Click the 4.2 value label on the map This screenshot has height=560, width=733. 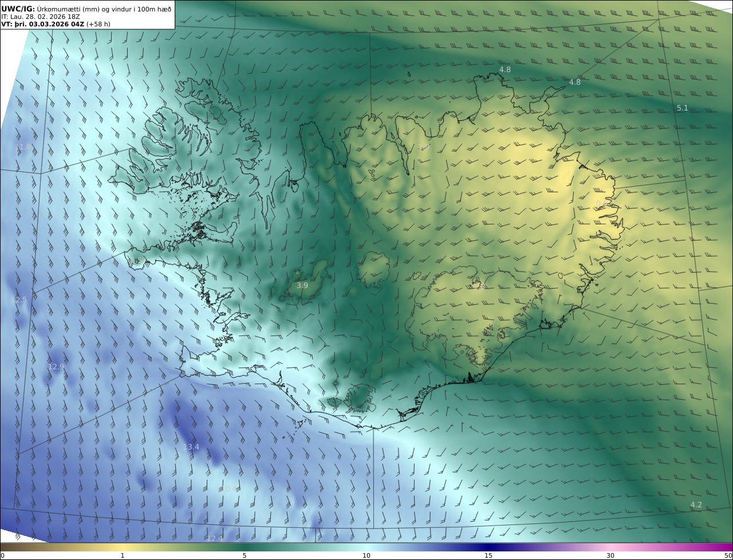point(696,504)
